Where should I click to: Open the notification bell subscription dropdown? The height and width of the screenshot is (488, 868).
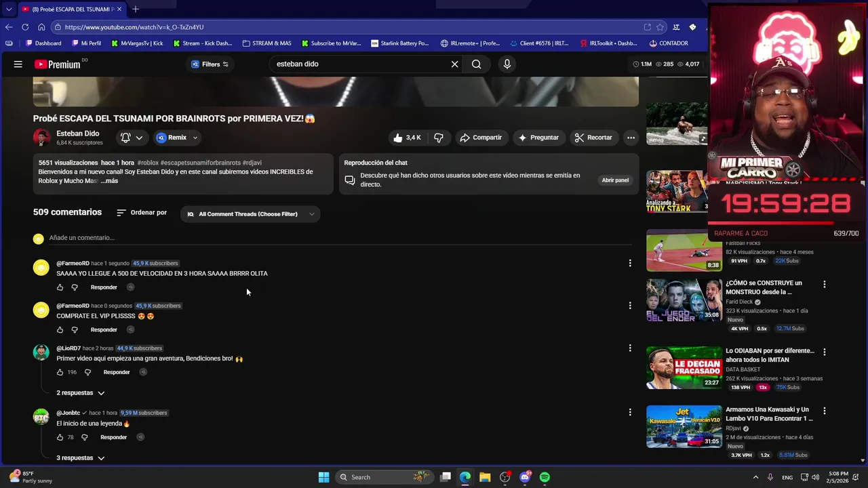tap(132, 138)
